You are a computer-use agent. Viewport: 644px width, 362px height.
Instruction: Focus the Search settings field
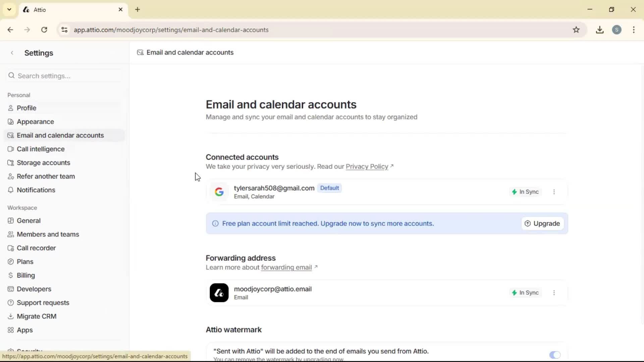(x=64, y=76)
